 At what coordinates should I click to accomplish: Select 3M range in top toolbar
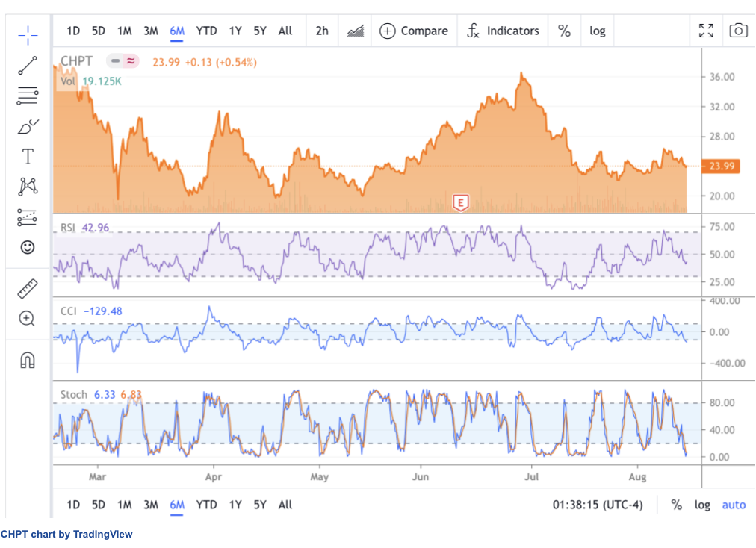(x=151, y=31)
